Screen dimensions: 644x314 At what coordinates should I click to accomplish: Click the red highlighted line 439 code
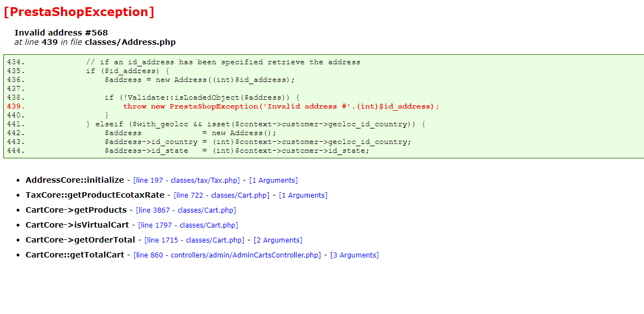282,106
